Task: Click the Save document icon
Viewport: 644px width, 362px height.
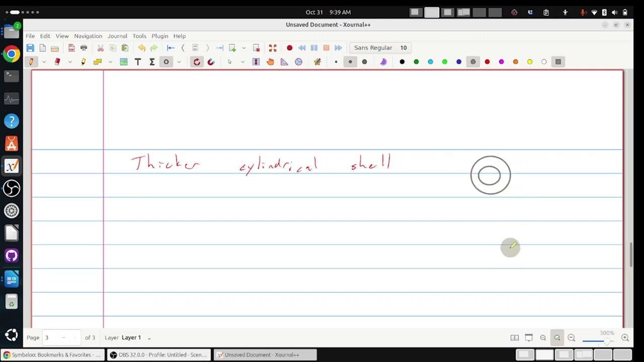Action: click(30, 48)
